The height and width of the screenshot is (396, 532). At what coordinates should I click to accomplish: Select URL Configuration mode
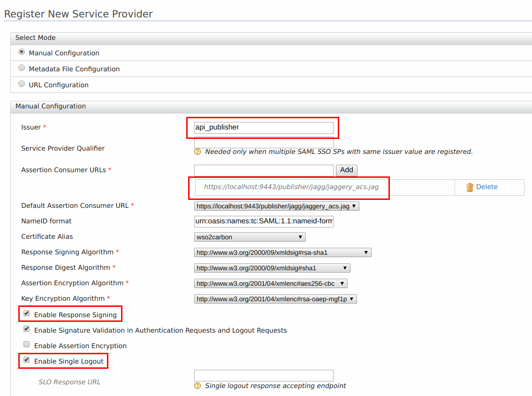point(21,84)
